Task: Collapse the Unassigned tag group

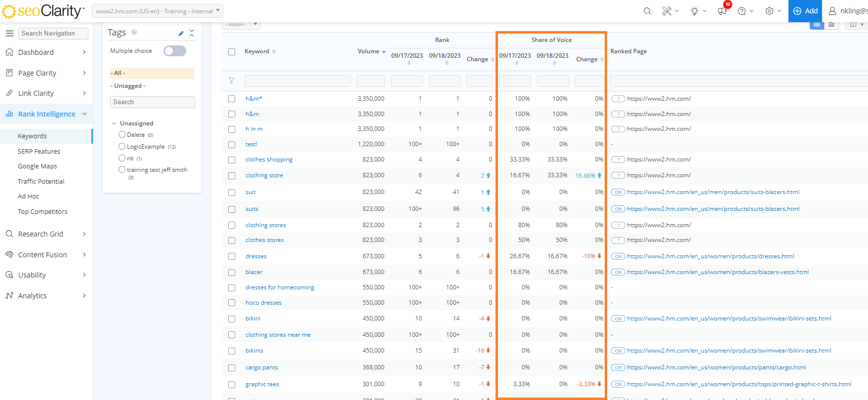Action: pyautogui.click(x=114, y=123)
